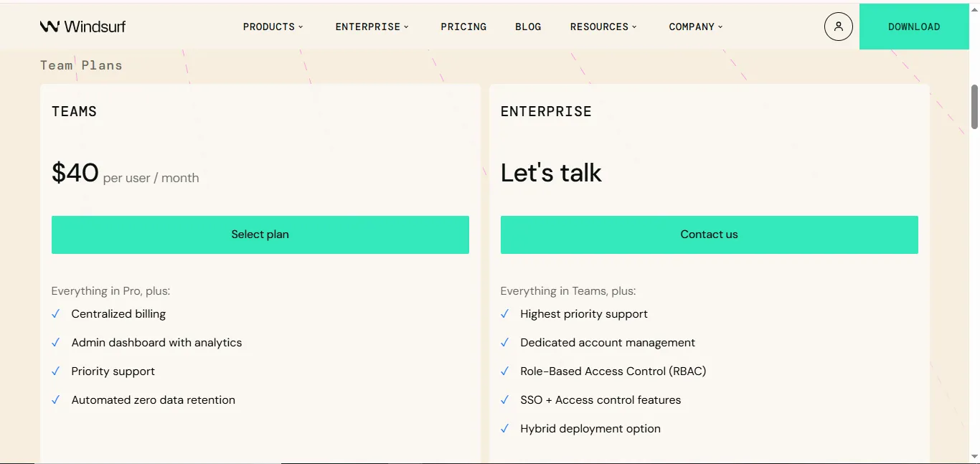
Task: Click 'Highest priority support' text
Action: click(x=584, y=314)
